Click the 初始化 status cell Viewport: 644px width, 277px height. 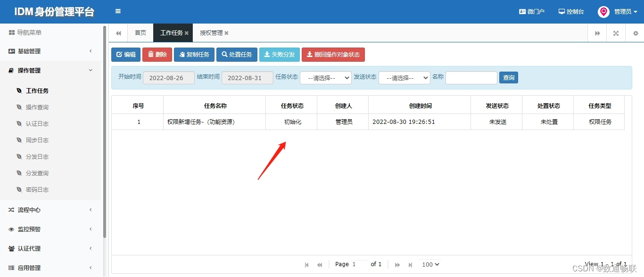pyautogui.click(x=292, y=122)
